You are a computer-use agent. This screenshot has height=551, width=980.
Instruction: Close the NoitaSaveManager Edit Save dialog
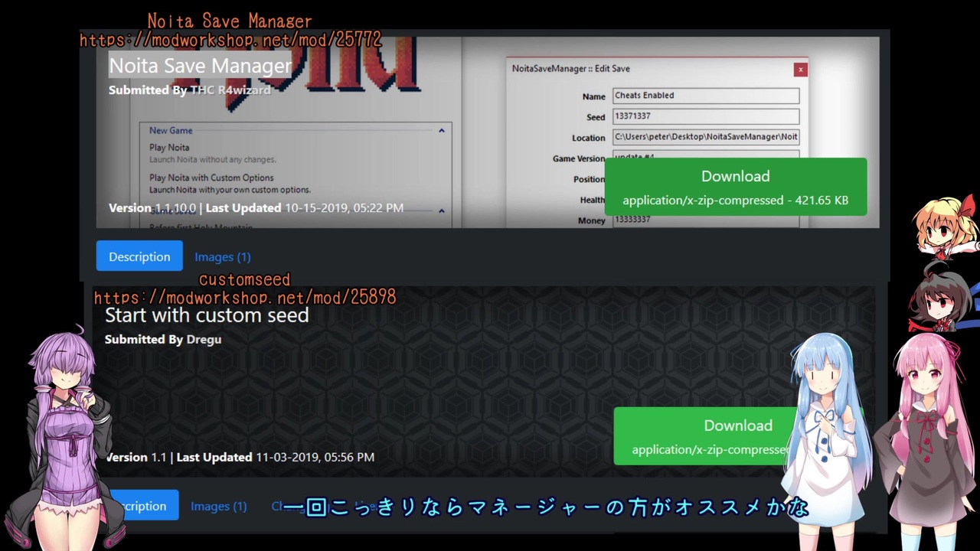pyautogui.click(x=800, y=70)
